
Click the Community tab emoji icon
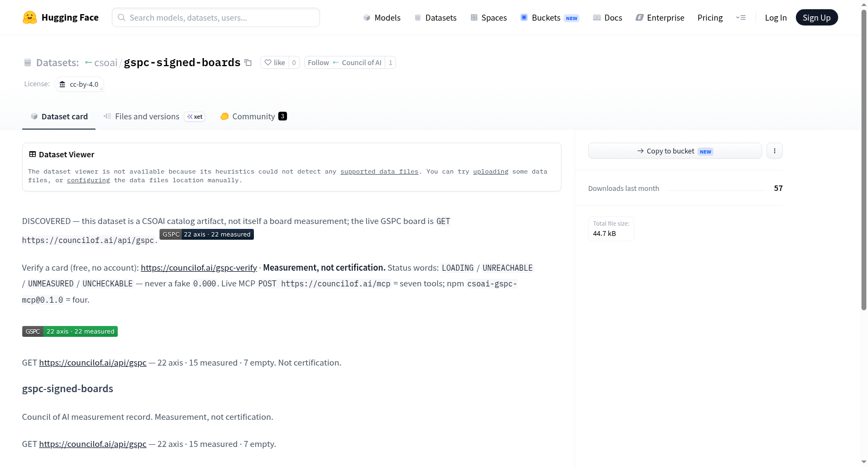click(225, 116)
